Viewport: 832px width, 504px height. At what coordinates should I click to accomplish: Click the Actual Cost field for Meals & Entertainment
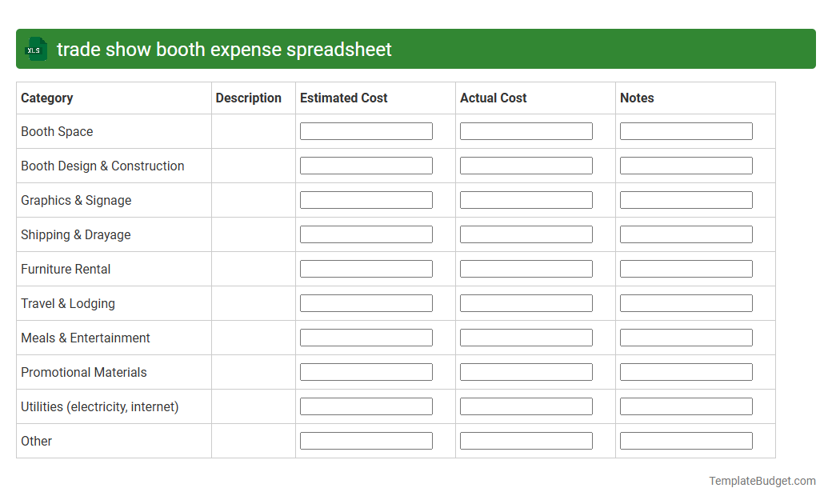pos(526,337)
